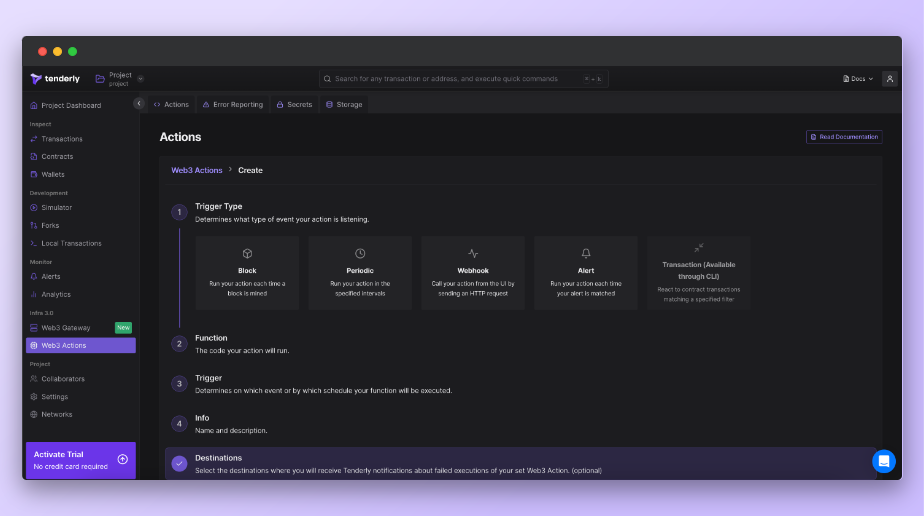Choose the Alert trigger type card

pyautogui.click(x=586, y=273)
